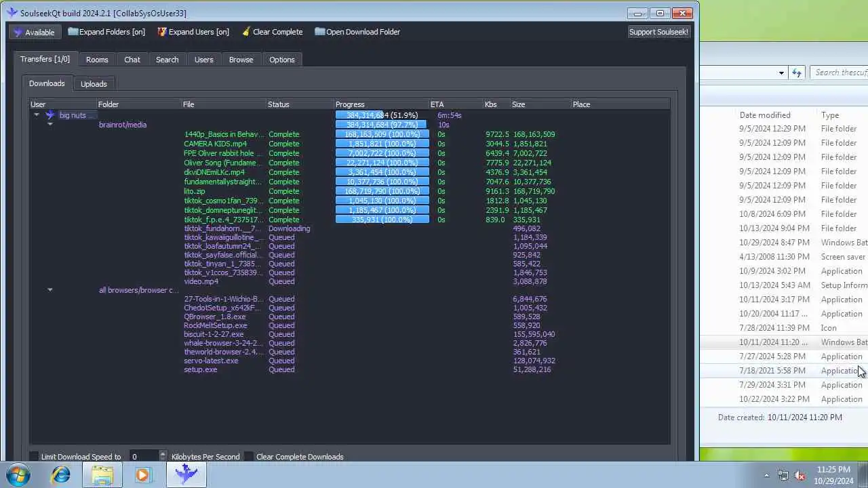Collapse the big nuts user tree
The height and width of the screenshot is (488, 868).
point(37,115)
